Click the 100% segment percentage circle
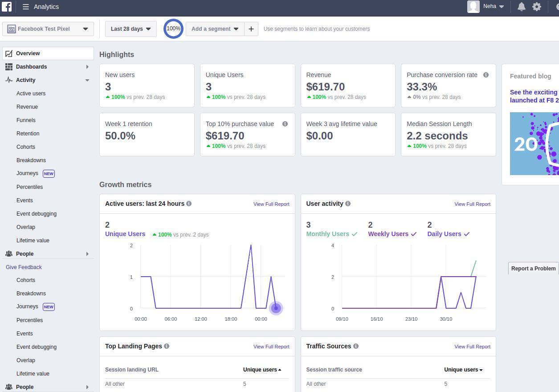This screenshot has height=392, width=559. [x=173, y=29]
